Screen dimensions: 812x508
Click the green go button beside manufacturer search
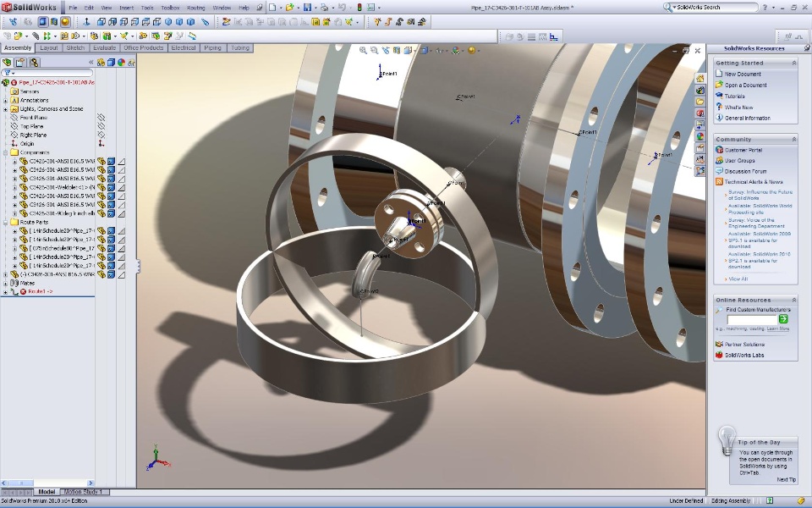point(783,319)
